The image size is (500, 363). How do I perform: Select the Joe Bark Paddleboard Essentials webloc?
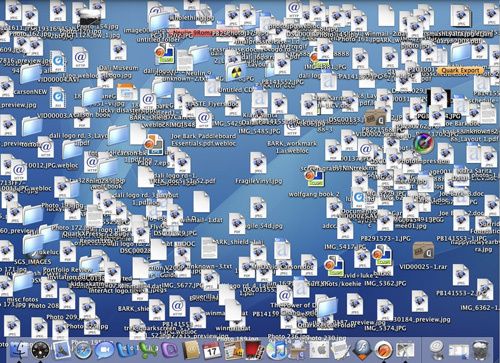(203, 140)
